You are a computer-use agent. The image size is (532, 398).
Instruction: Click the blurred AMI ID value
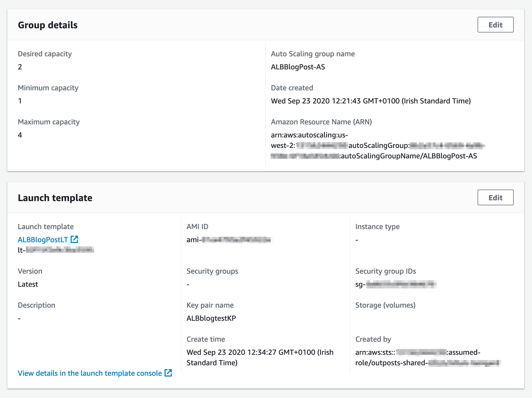pyautogui.click(x=229, y=240)
